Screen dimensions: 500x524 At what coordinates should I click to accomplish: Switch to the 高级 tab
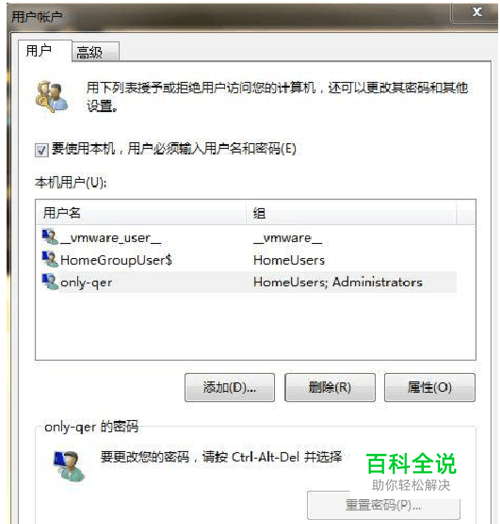[95, 52]
